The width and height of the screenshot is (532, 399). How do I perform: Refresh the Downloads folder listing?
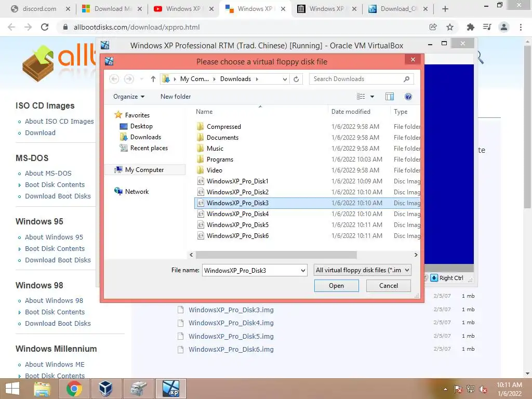(296, 79)
